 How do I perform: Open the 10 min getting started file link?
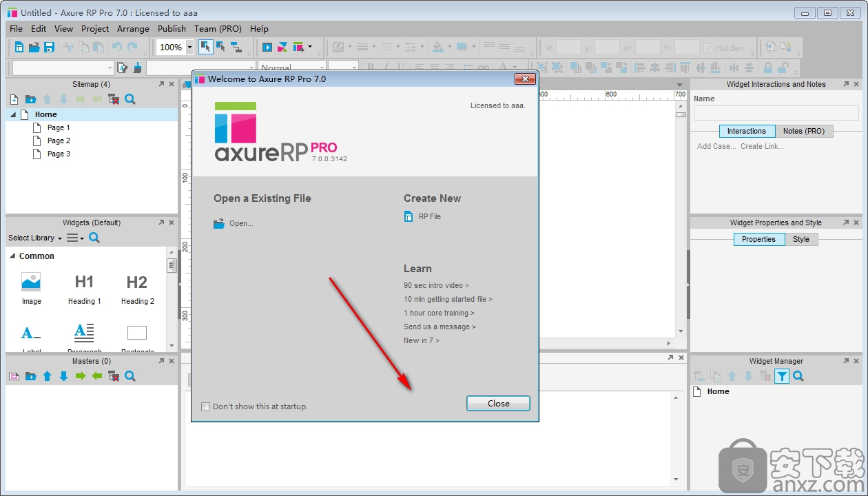(x=448, y=299)
